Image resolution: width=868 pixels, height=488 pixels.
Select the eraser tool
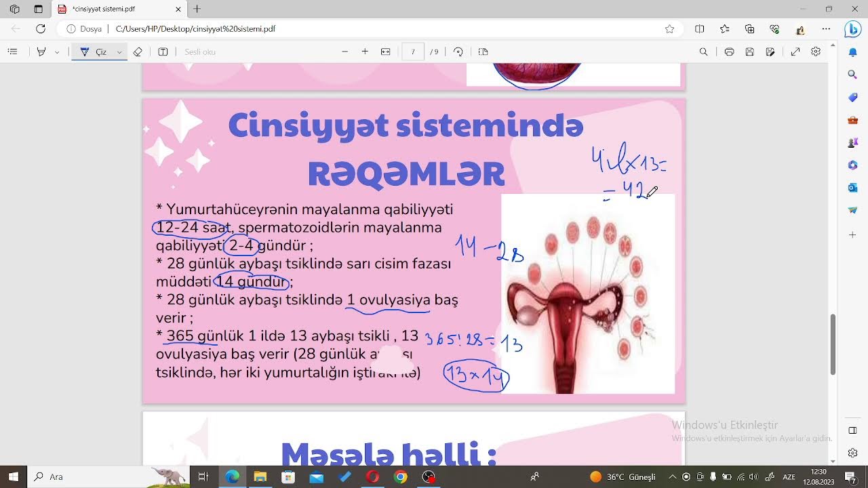point(138,52)
